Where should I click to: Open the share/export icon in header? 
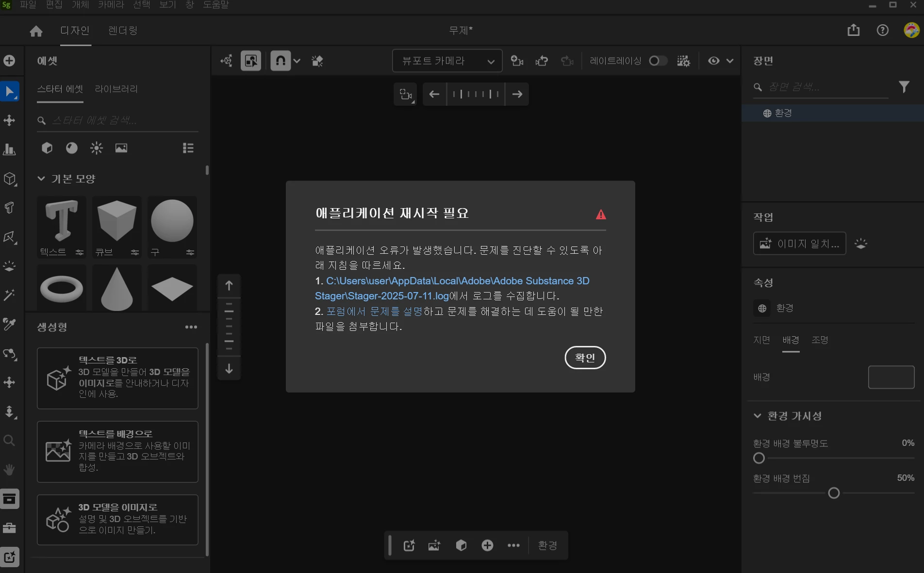(x=853, y=31)
